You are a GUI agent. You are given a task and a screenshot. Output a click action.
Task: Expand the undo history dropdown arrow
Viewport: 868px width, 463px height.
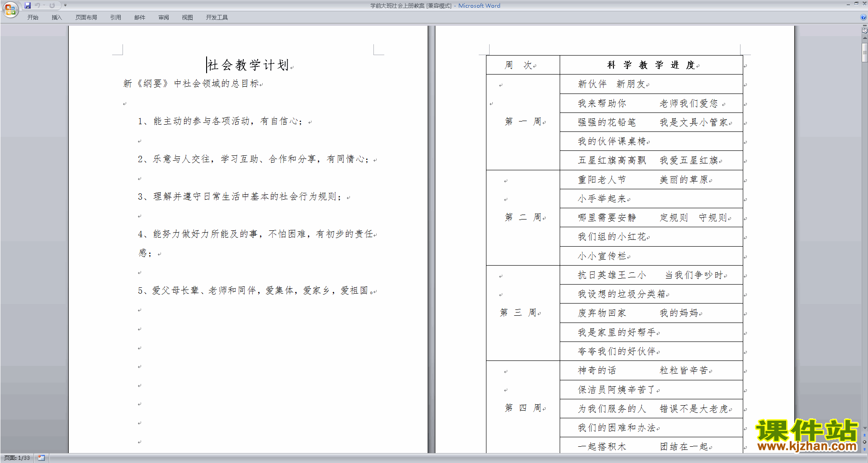tap(44, 5)
